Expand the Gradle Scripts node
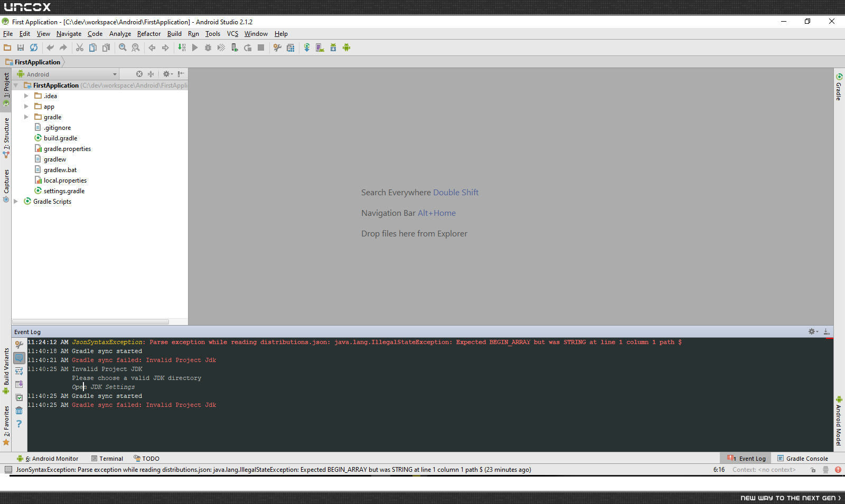The height and width of the screenshot is (504, 845). click(16, 201)
